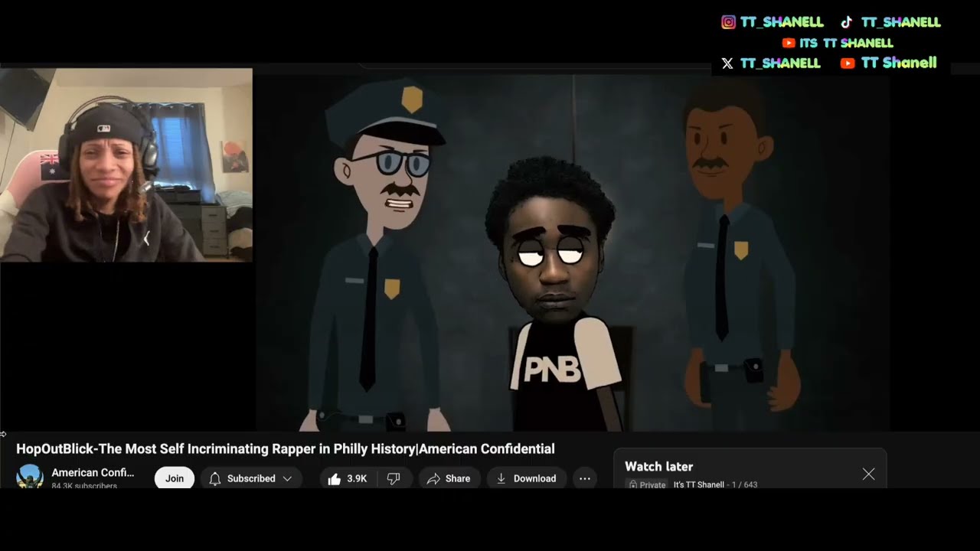Select the video title HopOutBlick text
This screenshot has height=551, width=980.
tap(285, 449)
